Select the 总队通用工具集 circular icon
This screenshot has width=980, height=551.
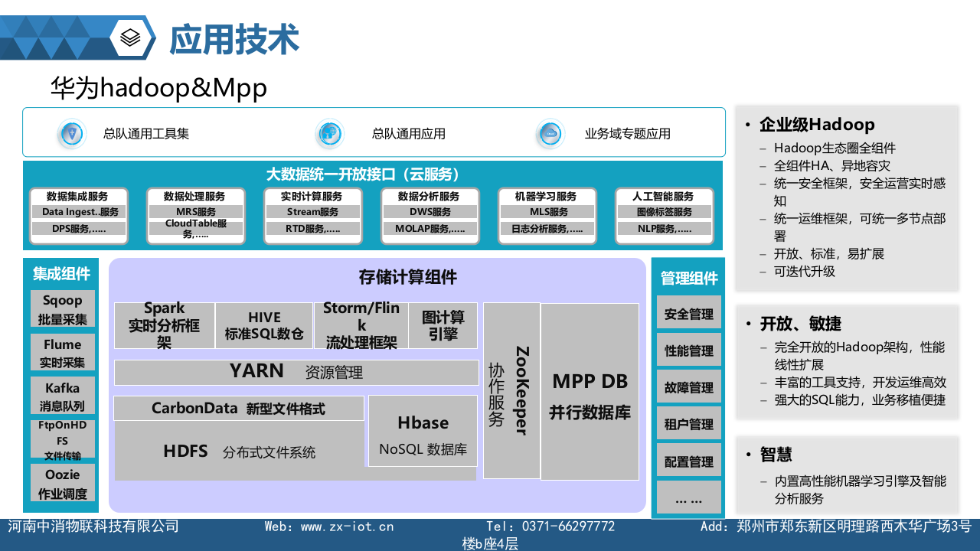click(x=72, y=132)
